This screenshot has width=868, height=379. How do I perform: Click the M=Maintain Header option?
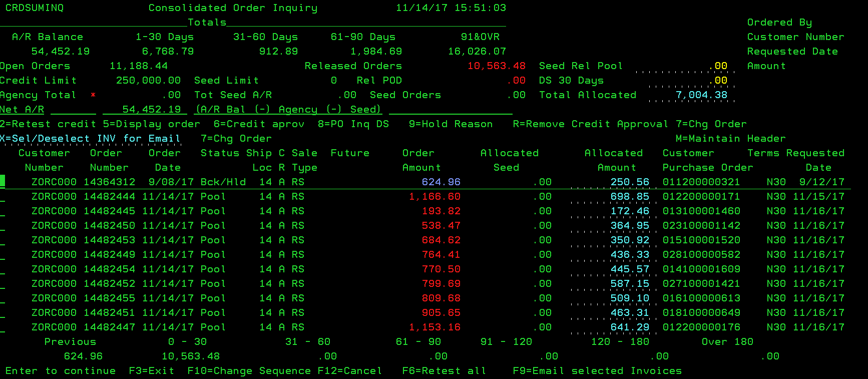coord(730,139)
